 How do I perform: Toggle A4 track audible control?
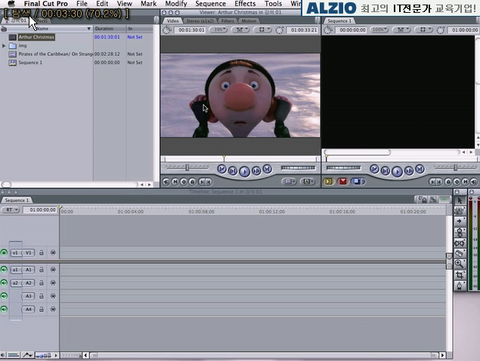(4, 309)
